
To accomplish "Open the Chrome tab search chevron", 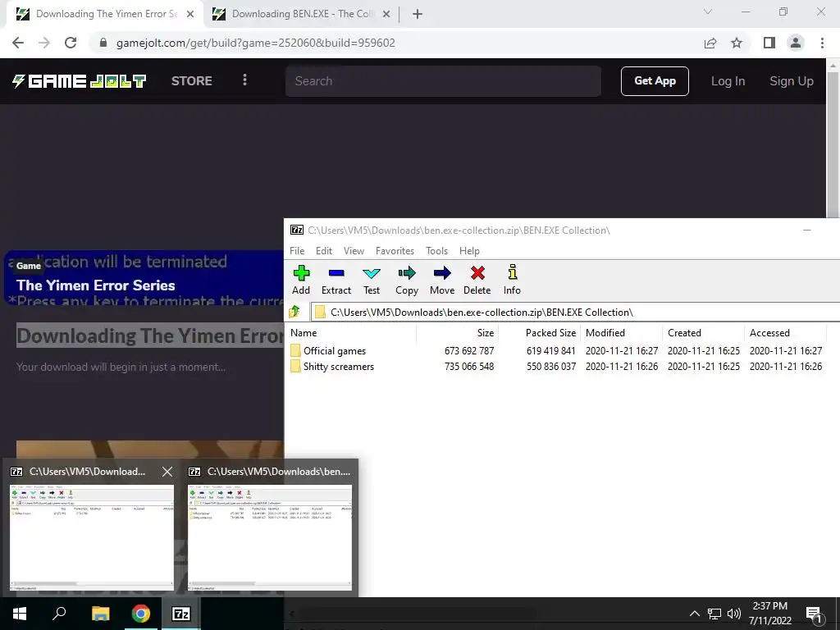I will pyautogui.click(x=708, y=11).
